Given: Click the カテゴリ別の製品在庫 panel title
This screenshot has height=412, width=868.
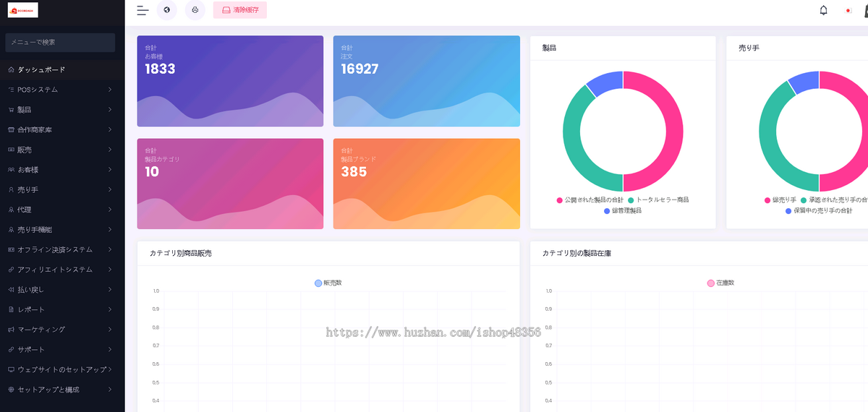Looking at the screenshot, I should click(578, 254).
